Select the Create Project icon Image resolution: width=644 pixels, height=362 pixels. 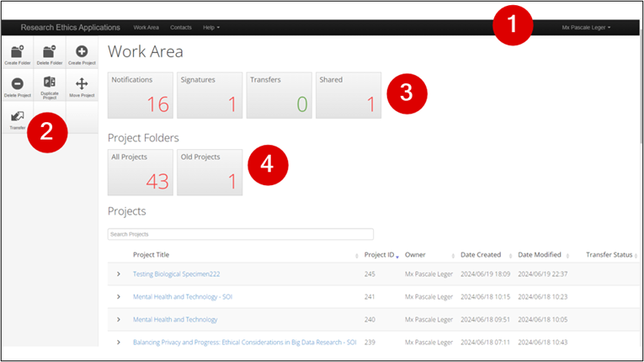(x=82, y=54)
